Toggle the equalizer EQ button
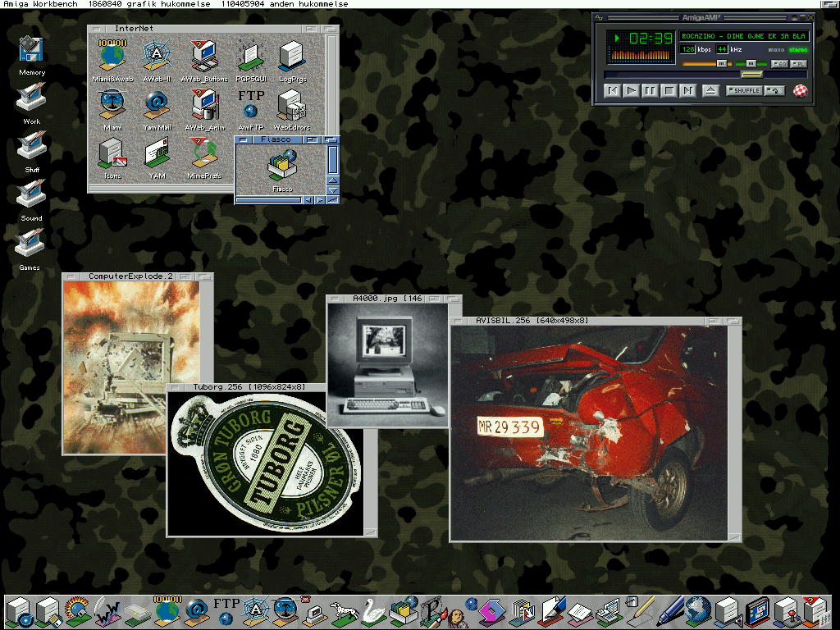840x630 pixels. (780, 64)
